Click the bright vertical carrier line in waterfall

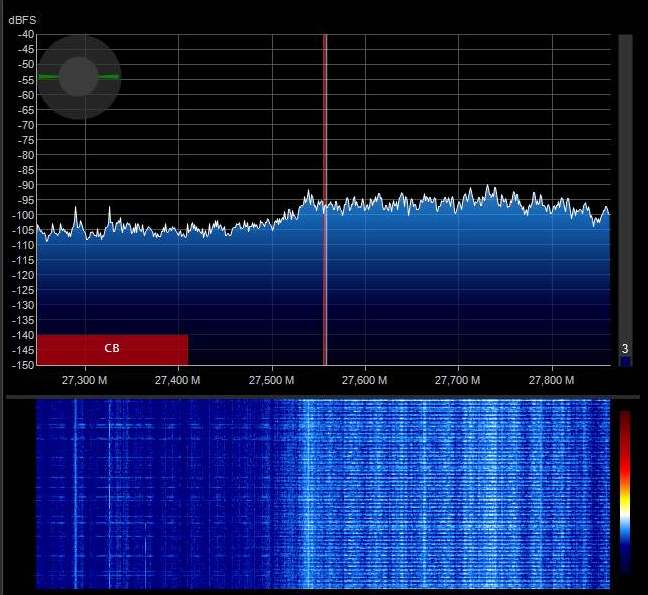tap(75, 490)
